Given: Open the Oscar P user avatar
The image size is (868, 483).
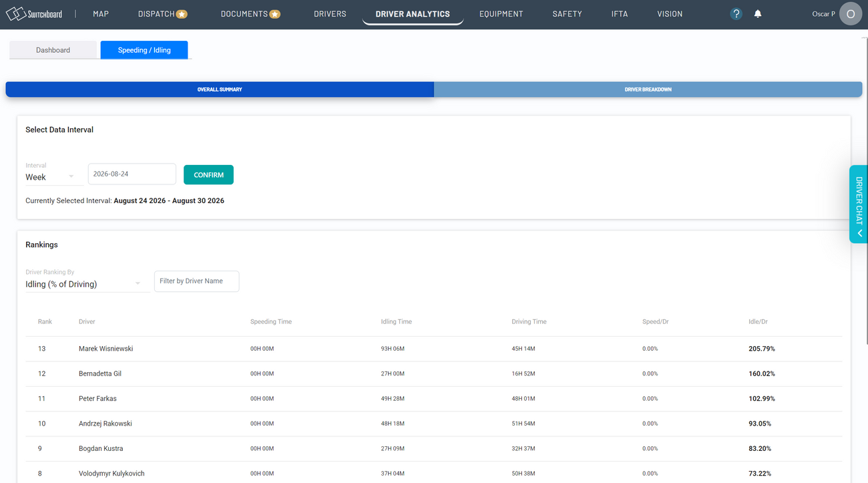Looking at the screenshot, I should pos(850,13).
